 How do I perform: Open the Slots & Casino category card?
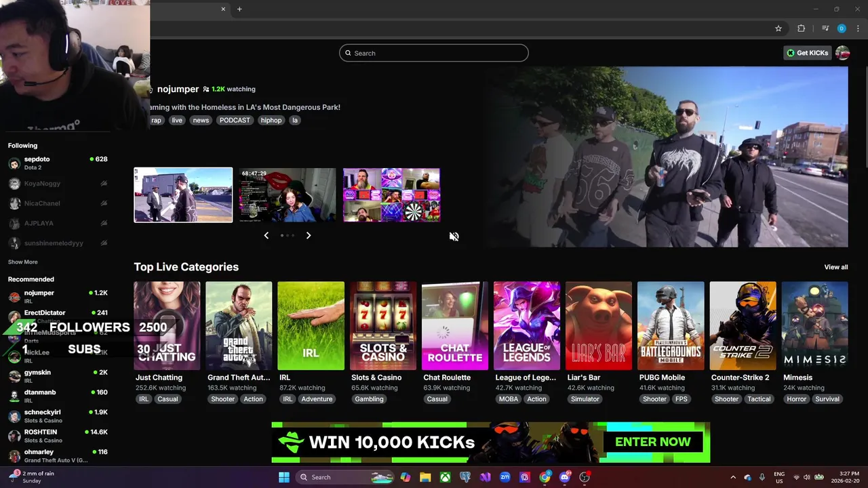[x=383, y=326]
